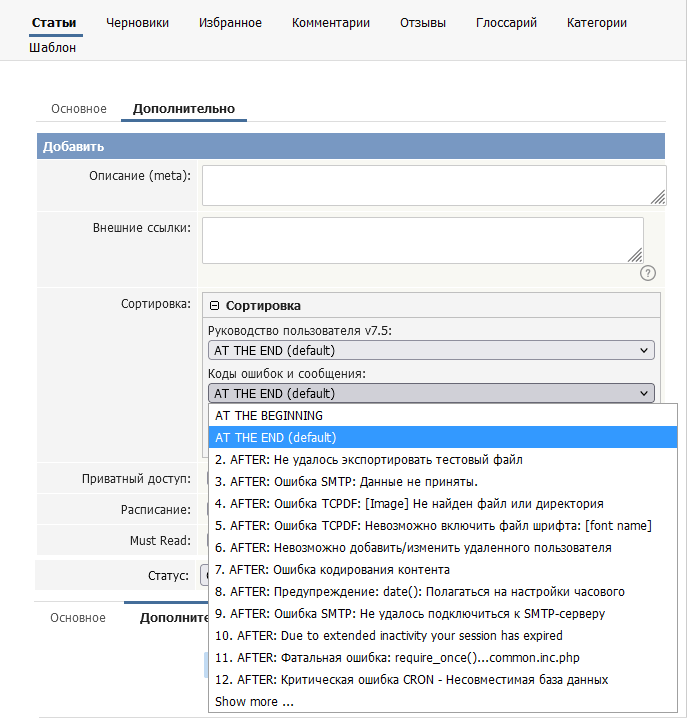687x718 pixels.
Task: Select option 6 AFTER: Невозможно добавить/изменить удаленного пользователя
Action: click(442, 548)
